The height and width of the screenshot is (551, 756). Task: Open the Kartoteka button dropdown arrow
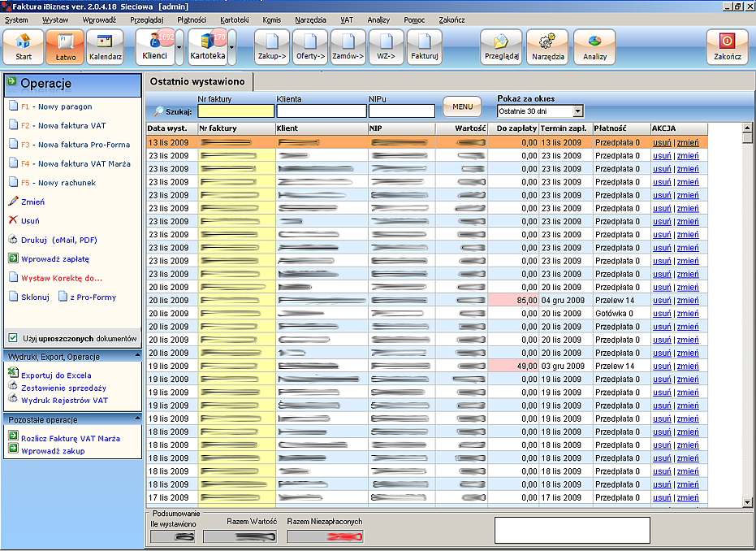pos(232,47)
